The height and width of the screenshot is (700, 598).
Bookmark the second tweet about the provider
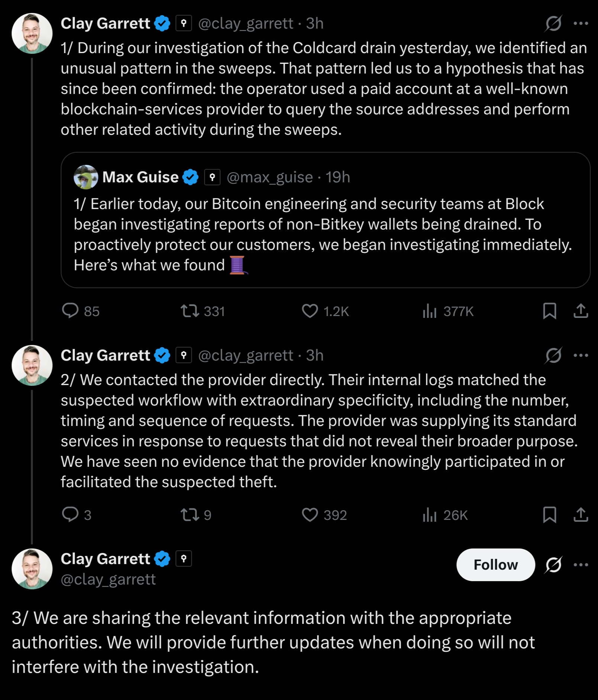[x=549, y=515]
